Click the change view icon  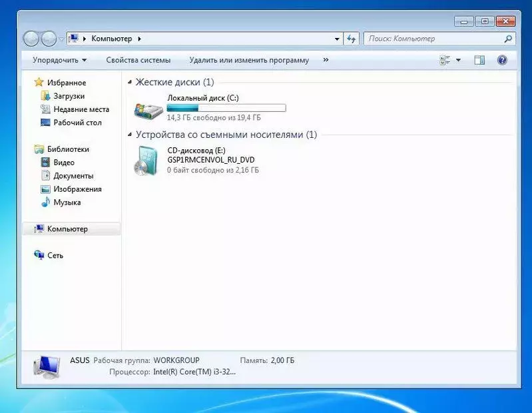pyautogui.click(x=445, y=61)
